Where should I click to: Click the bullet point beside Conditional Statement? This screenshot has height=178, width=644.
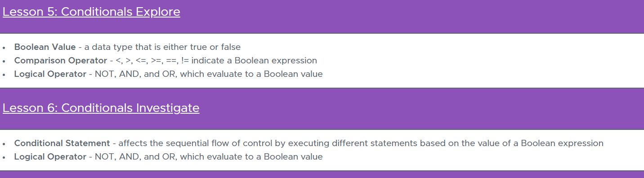(x=4, y=143)
